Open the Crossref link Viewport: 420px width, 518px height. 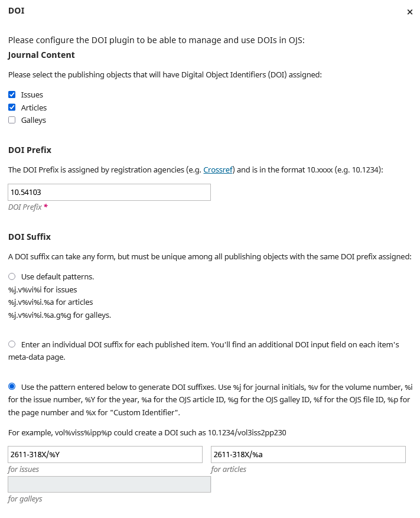[219, 170]
